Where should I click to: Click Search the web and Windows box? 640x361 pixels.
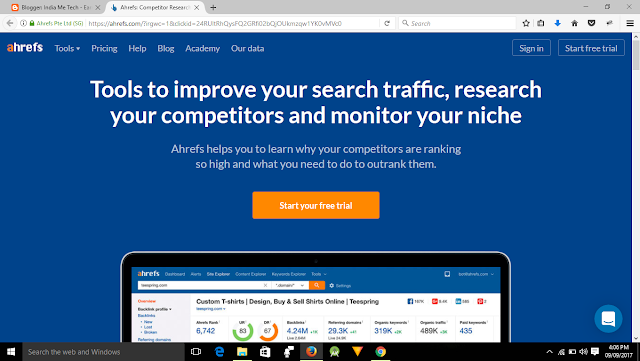104,352
